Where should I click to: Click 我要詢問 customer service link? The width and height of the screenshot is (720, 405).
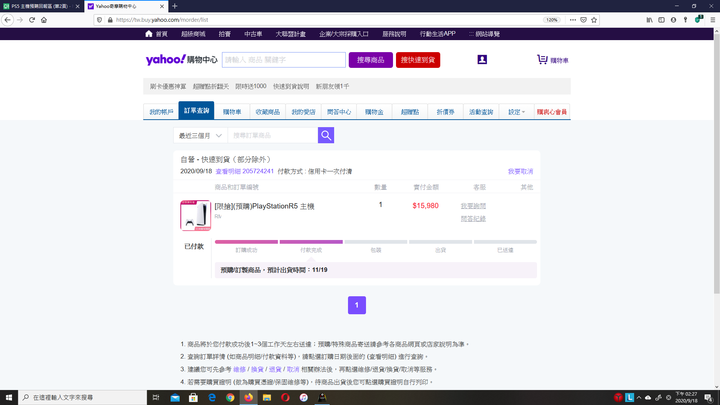pyautogui.click(x=473, y=206)
